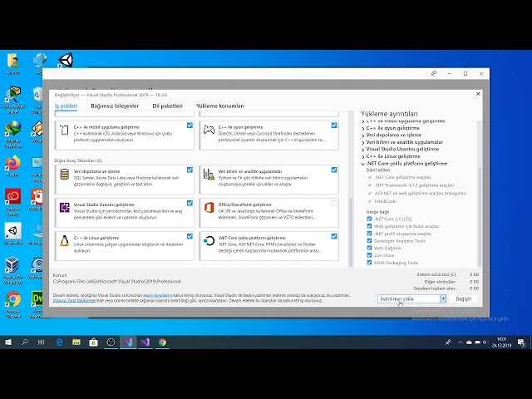Uncheck Veri bilimi ve analitik uygulamalar workload
The image size is (532, 399).
tap(334, 170)
